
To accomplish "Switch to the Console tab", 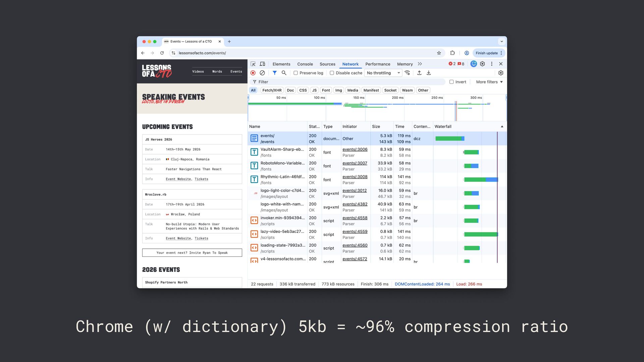I will tap(305, 64).
